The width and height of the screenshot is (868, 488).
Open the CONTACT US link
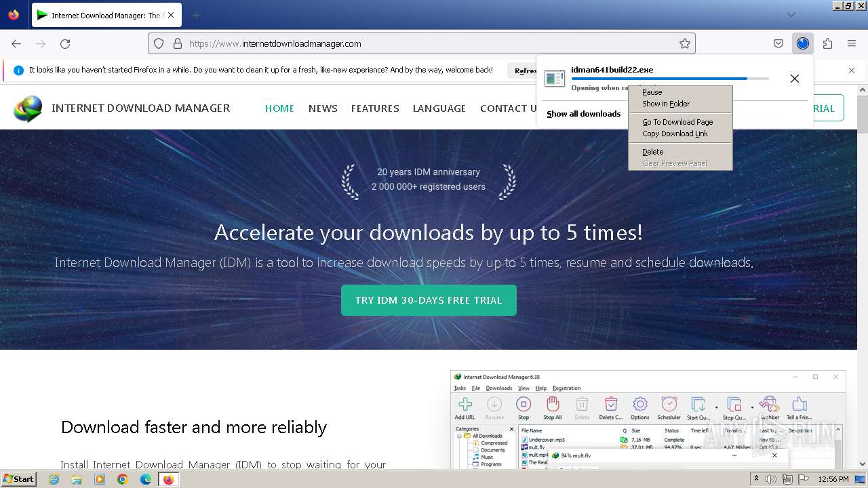pos(508,108)
